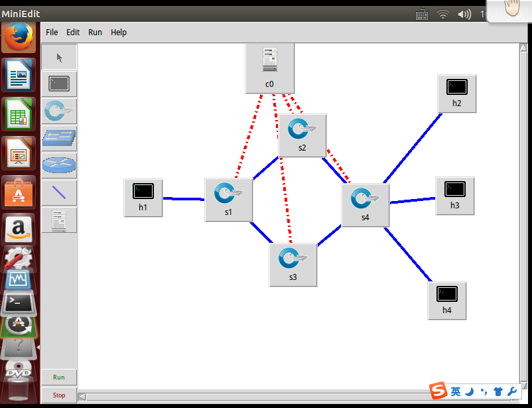
Task: Click the blue link between s4 and h2
Action: (x=413, y=149)
